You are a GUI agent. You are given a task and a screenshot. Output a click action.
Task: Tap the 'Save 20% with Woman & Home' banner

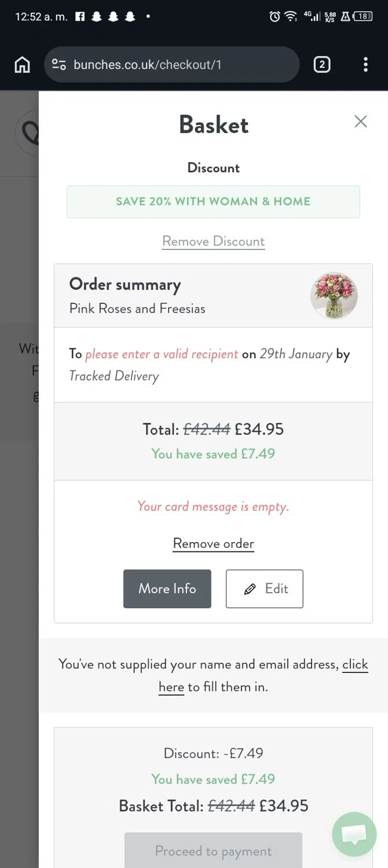tap(213, 201)
